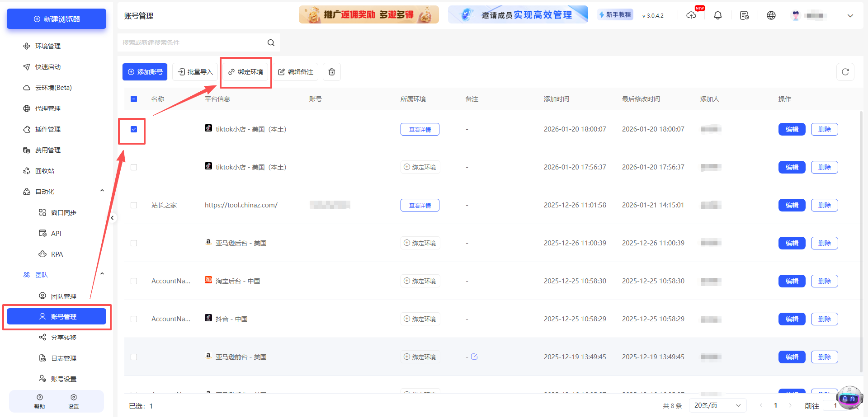Click the trash delete icon in toolbar
868x418 pixels.
pyautogui.click(x=331, y=72)
